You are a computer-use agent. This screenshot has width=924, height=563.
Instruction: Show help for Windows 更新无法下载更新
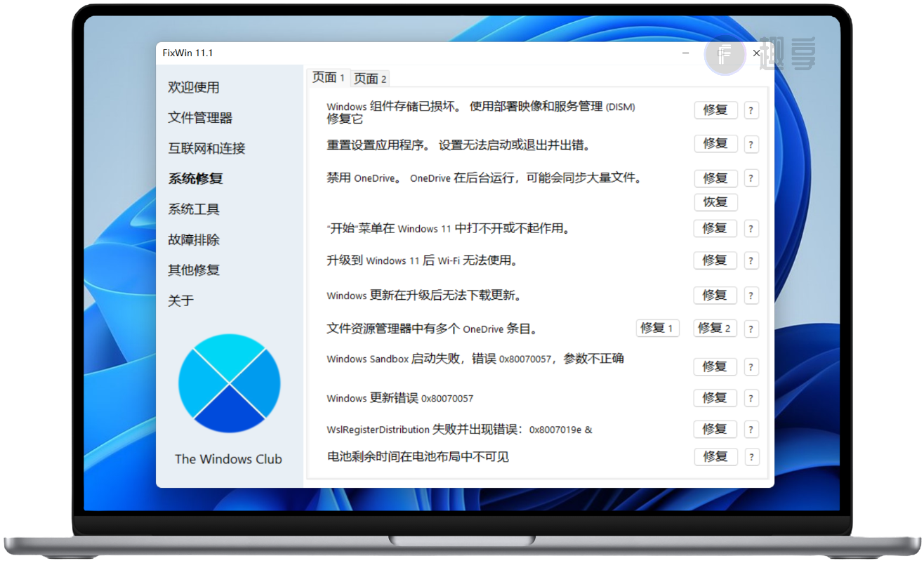click(x=751, y=296)
